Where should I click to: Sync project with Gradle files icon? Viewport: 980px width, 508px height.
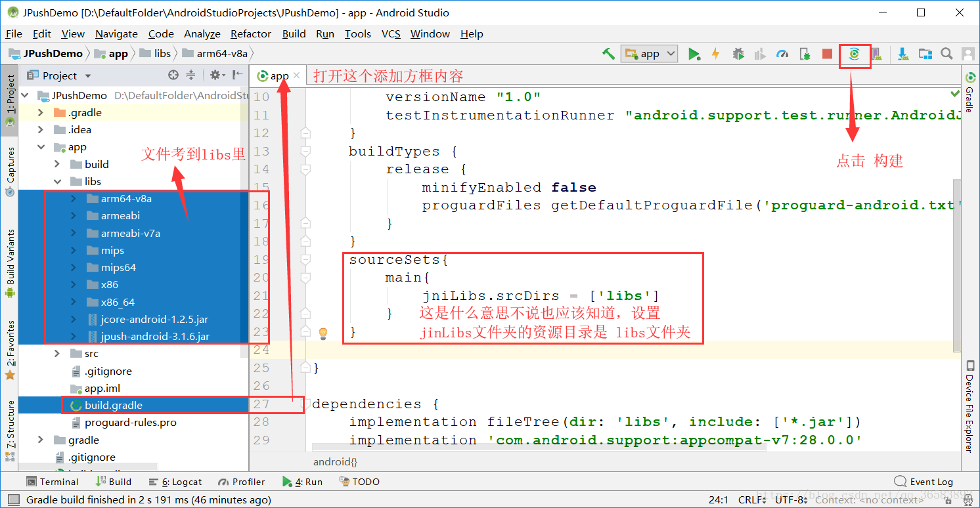coord(854,54)
